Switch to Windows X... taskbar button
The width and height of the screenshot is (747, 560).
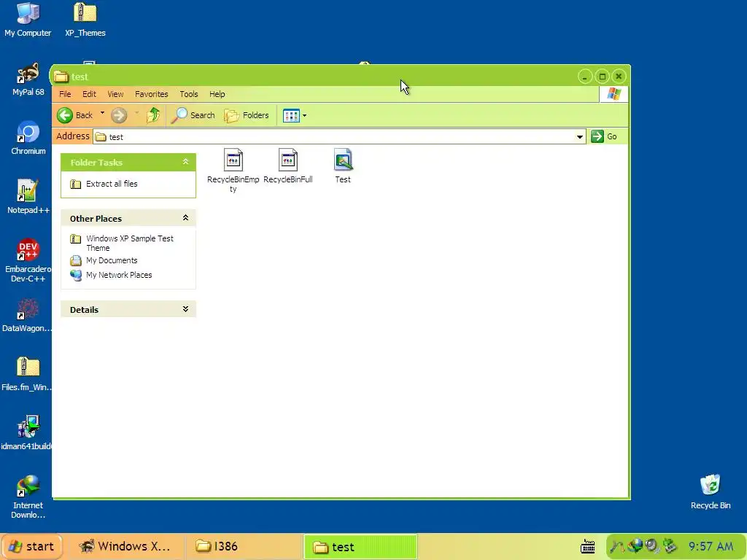click(125, 546)
